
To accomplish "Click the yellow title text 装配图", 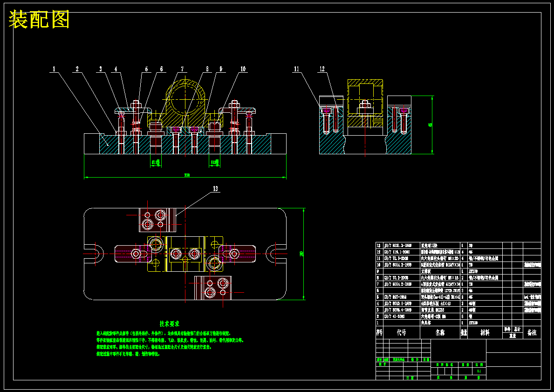I will pos(39,19).
